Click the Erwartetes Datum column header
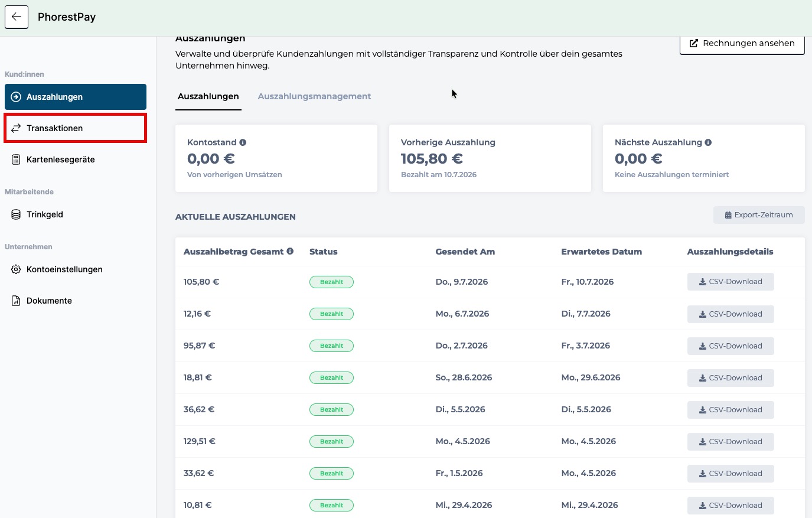The width and height of the screenshot is (812, 518). pyautogui.click(x=601, y=252)
